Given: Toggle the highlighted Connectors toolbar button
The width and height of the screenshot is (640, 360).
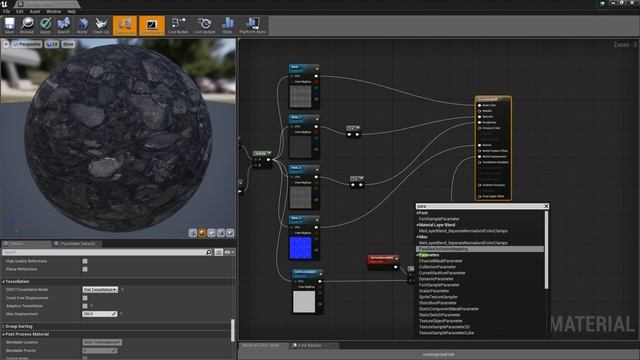Looking at the screenshot, I should click(125, 25).
